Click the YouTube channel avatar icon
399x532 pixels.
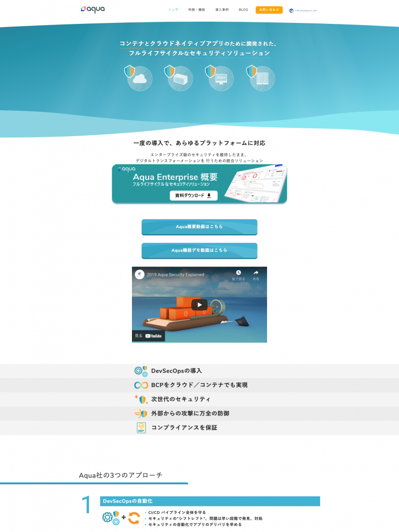(x=139, y=274)
